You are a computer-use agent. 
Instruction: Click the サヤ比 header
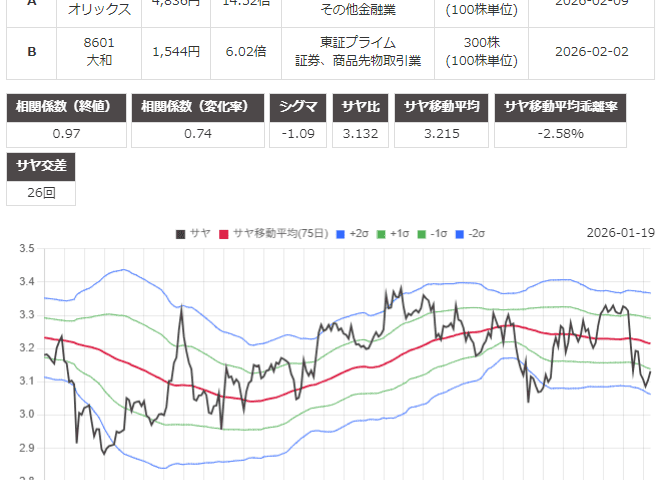pyautogui.click(x=360, y=108)
